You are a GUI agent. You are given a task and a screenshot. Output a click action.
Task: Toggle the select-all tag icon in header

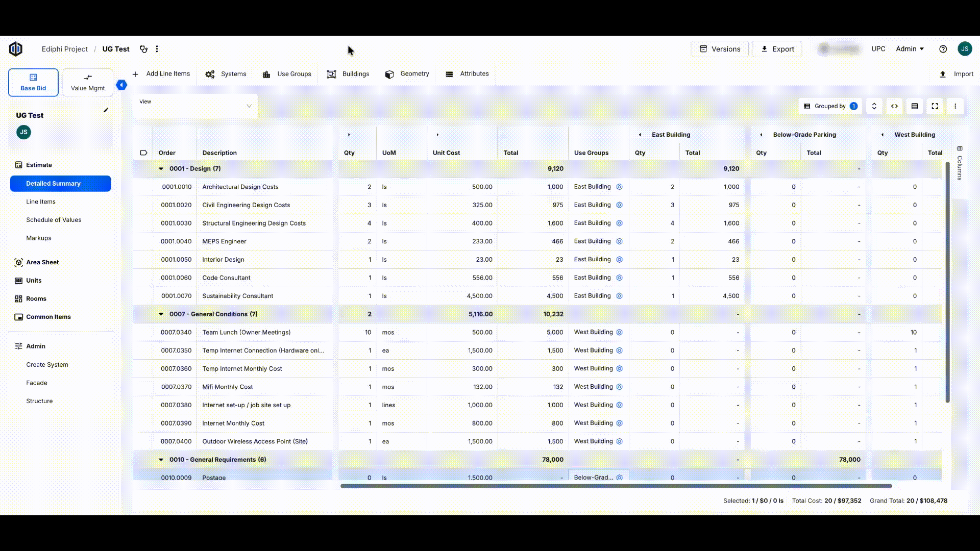(143, 153)
